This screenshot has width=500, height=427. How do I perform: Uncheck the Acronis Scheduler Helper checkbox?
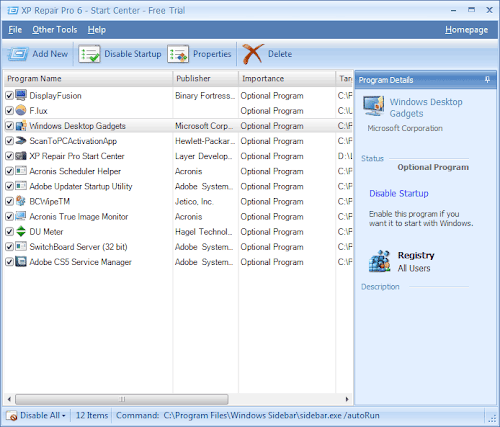9,171
